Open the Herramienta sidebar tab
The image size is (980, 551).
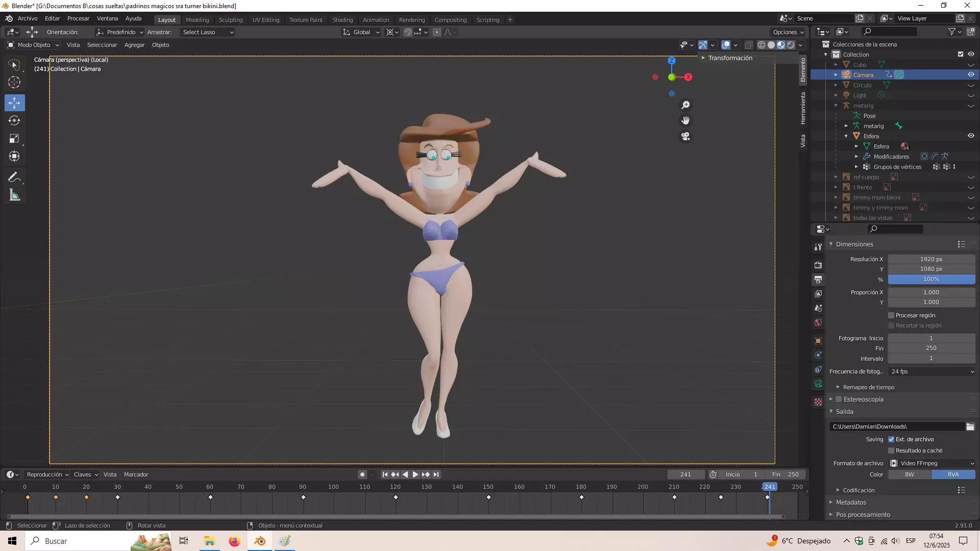coord(803,108)
